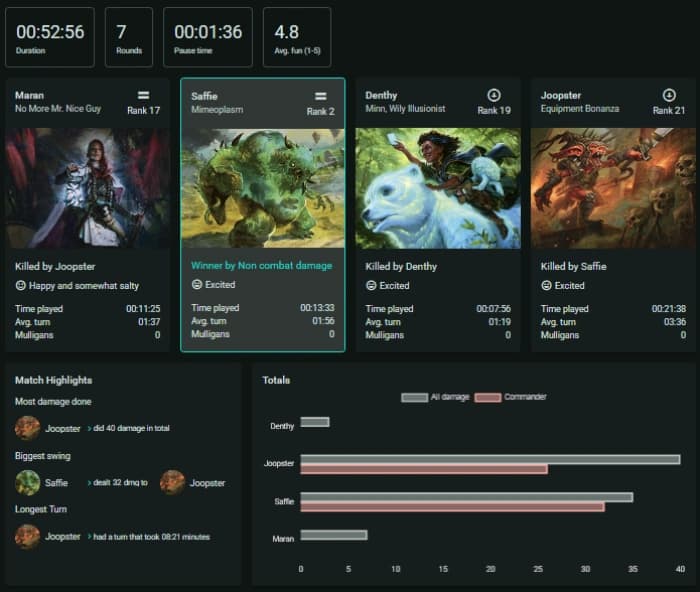Click 'Killed by Denthy' text
Viewport: 700px width, 592px height.
click(x=401, y=267)
